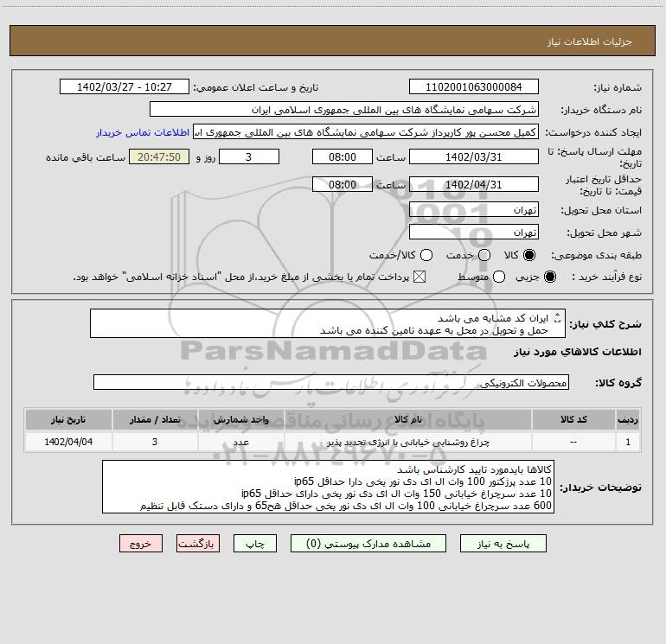Click the row number 1 cell
The width and height of the screenshot is (666, 644).
pyautogui.click(x=628, y=442)
